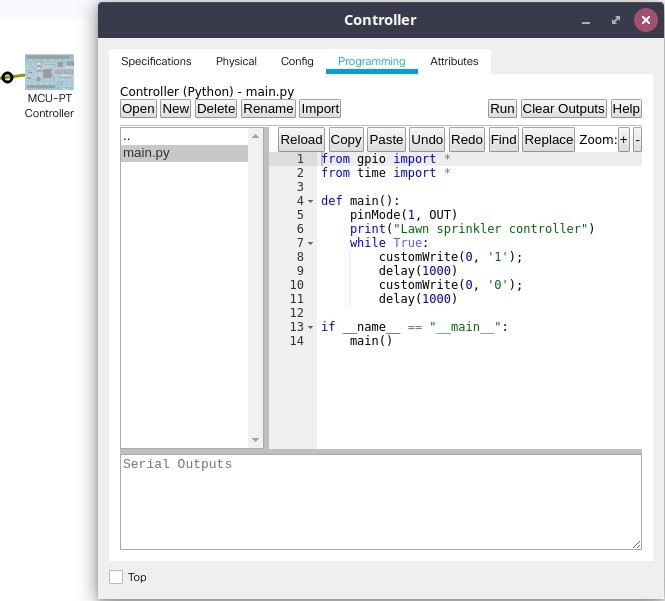This screenshot has height=601, width=665.
Task: Click the 'delay(1000)' on line 9
Action: (x=418, y=271)
